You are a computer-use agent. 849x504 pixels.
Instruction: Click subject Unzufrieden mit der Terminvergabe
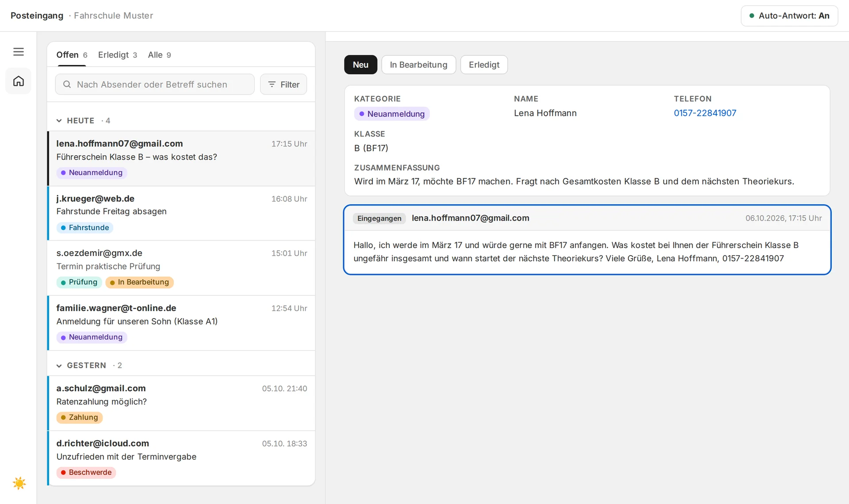pos(126,457)
